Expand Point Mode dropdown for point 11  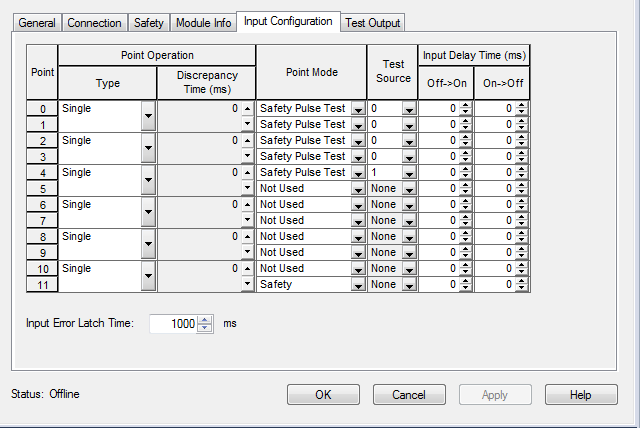pyautogui.click(x=358, y=285)
